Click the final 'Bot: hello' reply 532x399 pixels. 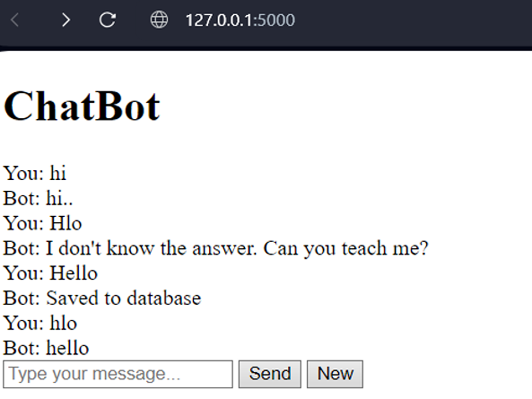pyautogui.click(x=46, y=348)
